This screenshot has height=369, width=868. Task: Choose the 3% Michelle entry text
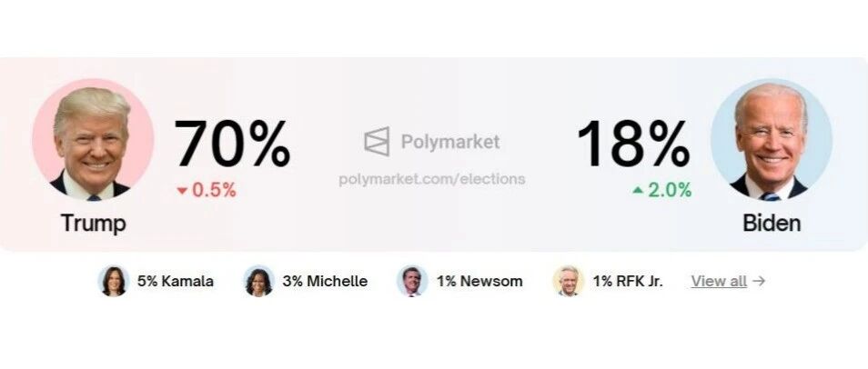click(325, 281)
